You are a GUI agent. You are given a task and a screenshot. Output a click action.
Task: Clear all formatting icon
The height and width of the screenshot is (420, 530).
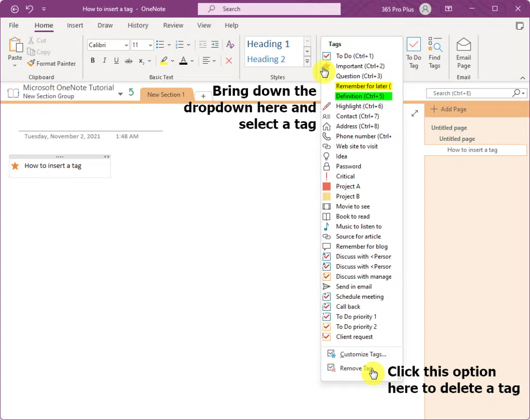[230, 45]
